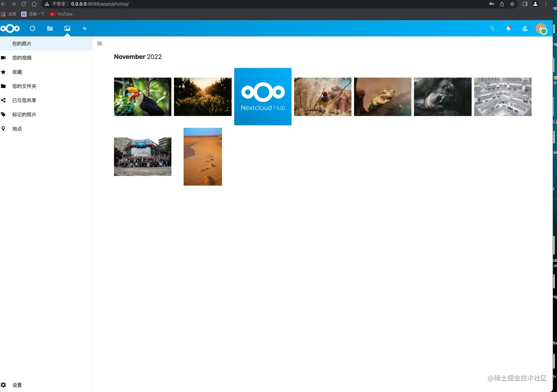Open 设置 settings gear
Viewport: 557px width, 392px height.
pos(17,385)
